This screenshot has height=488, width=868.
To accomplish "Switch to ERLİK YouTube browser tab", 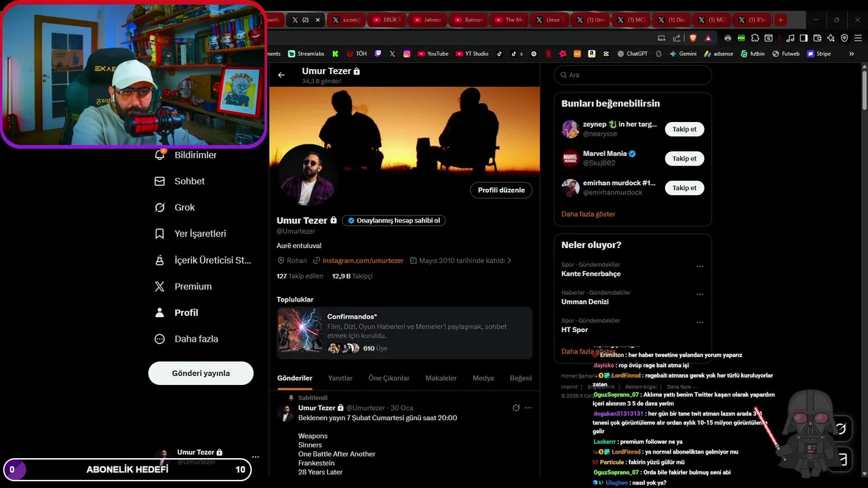I will coord(387,20).
